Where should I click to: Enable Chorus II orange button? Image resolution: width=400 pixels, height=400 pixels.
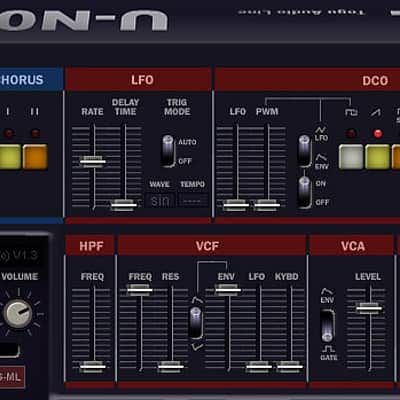(35, 157)
